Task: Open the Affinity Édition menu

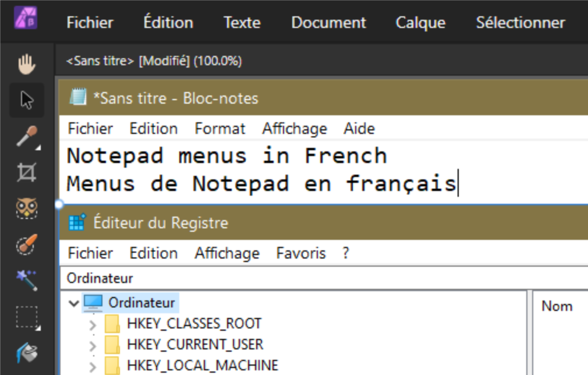Action: pyautogui.click(x=168, y=22)
